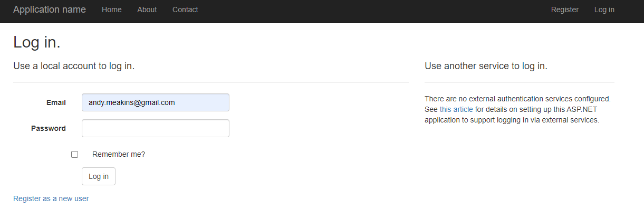Click the 'Remember me?' label text
This screenshot has height=218, width=644.
tap(119, 154)
